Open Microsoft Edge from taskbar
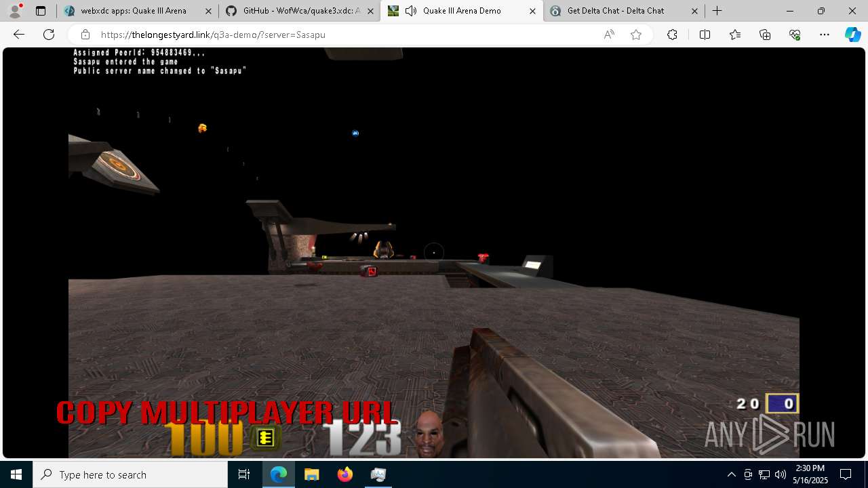The height and width of the screenshot is (488, 868). (x=279, y=474)
